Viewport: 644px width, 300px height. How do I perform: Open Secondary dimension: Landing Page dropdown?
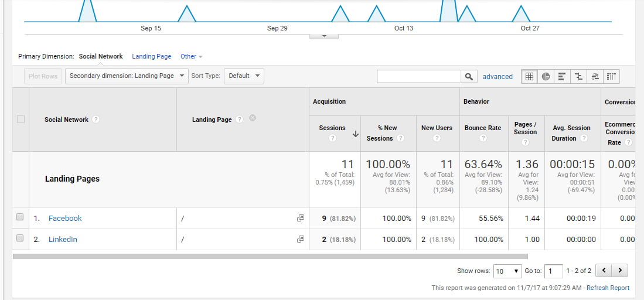[x=127, y=76]
